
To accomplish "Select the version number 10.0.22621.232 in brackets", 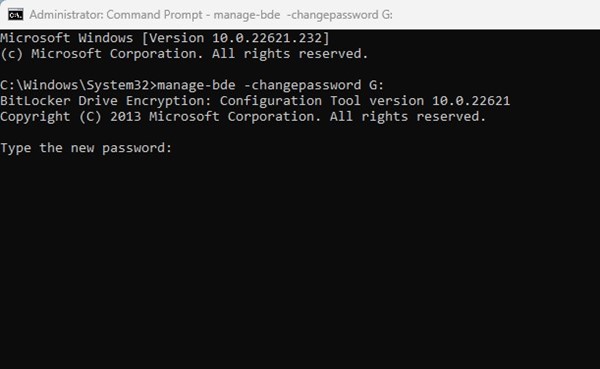I will click(x=267, y=38).
